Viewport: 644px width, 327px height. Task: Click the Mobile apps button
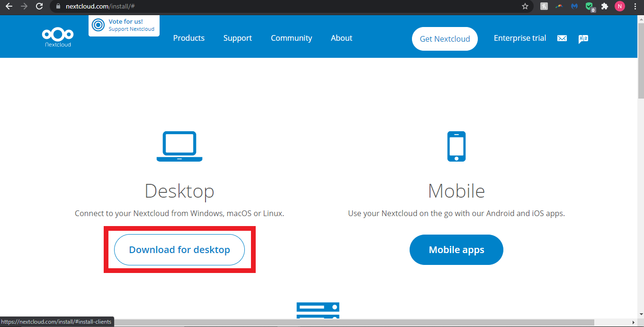pos(456,250)
